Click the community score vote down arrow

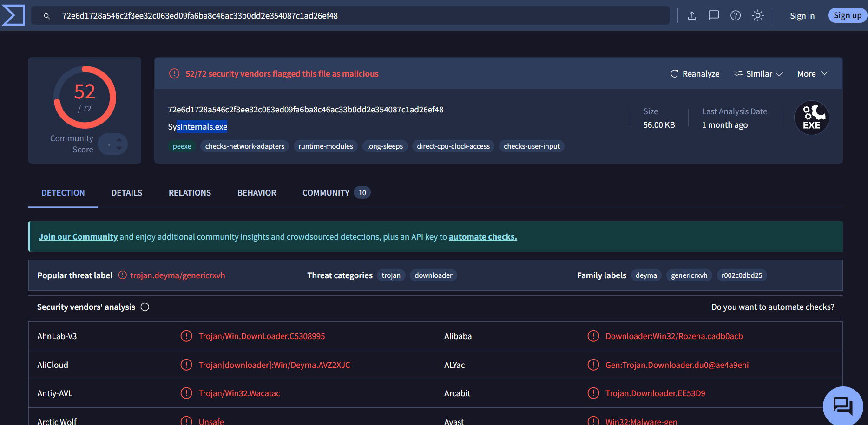click(x=119, y=148)
